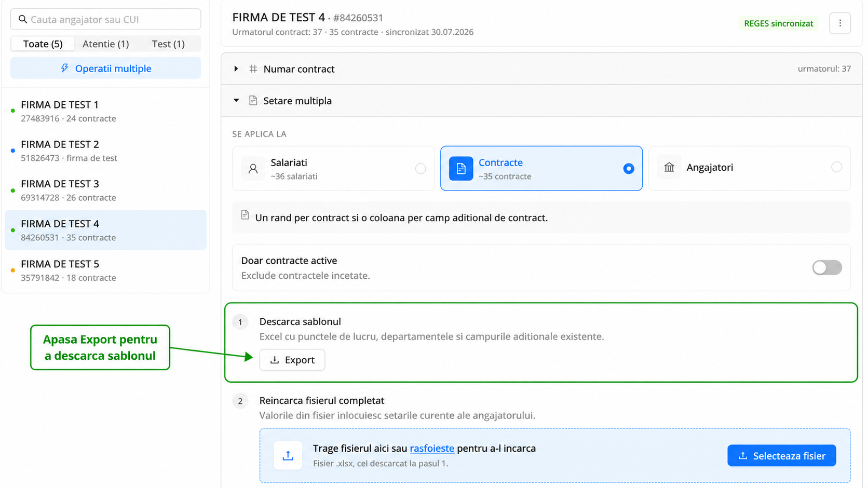
Task: Select the Salariati radio button
Action: pyautogui.click(x=421, y=168)
